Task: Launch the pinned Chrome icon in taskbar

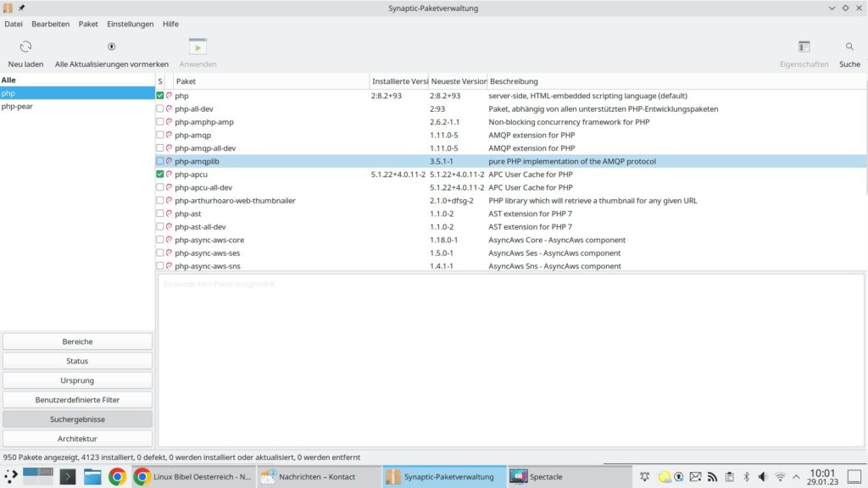Action: click(117, 476)
